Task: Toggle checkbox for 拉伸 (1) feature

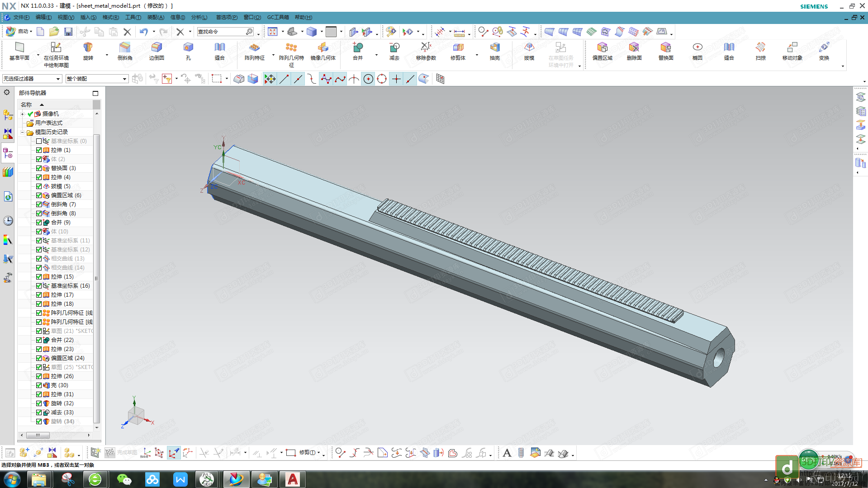Action: click(x=39, y=150)
